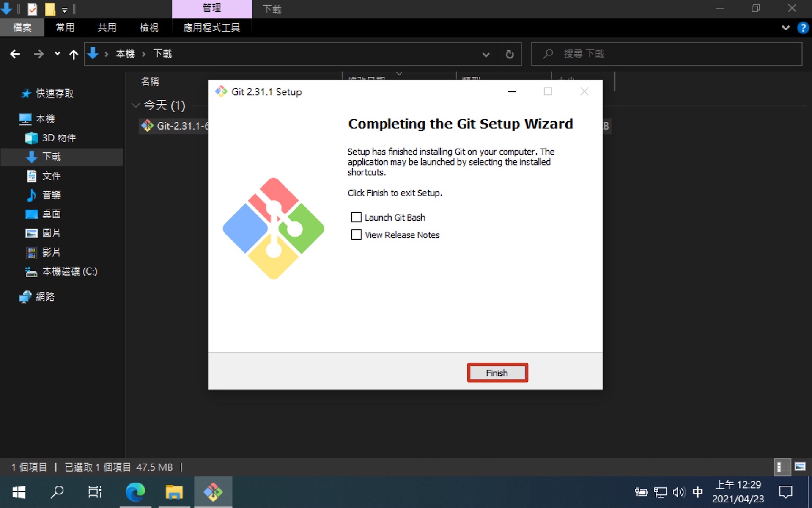Open taskbar search
The image size is (812, 508).
(x=57, y=492)
